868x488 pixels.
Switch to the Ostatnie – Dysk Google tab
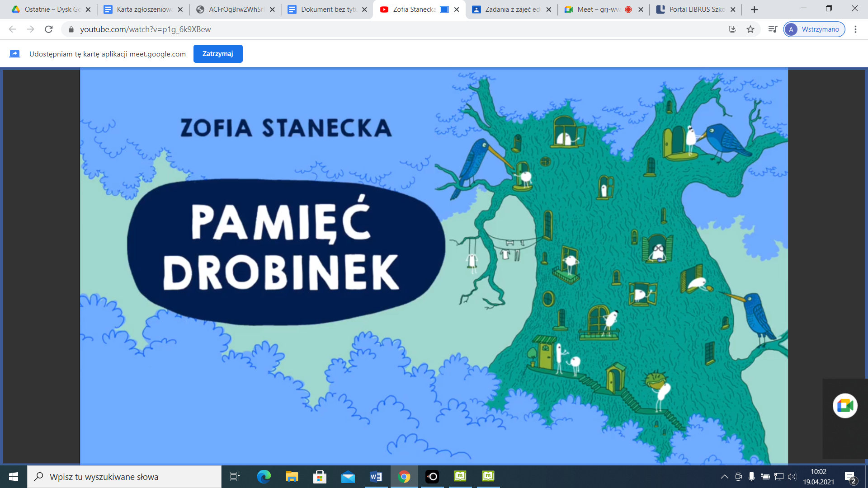pos(52,9)
